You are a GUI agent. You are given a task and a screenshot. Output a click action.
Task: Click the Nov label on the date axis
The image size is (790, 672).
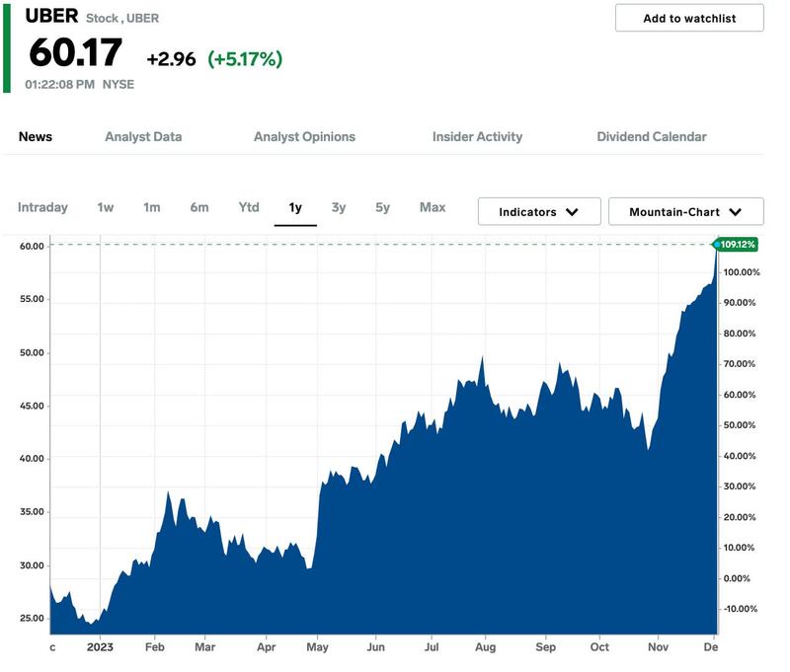pyautogui.click(x=658, y=646)
